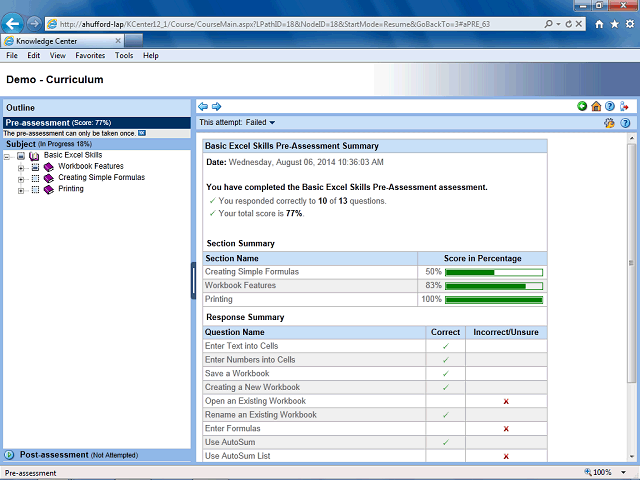
Task: Stop loading with the address bar X
Action: point(578,24)
